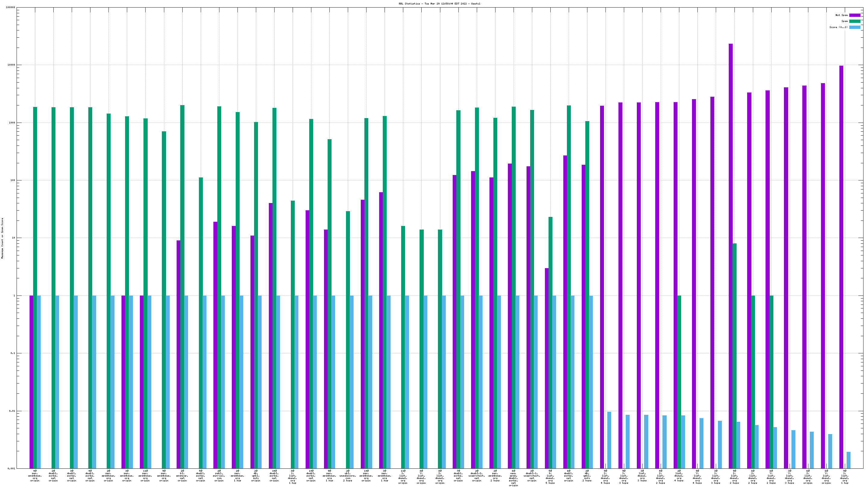Click the dnsbl-1.uceprotect.net origin x-axis label
The height and width of the screenshot is (488, 868).
pyautogui.click(x=532, y=476)
